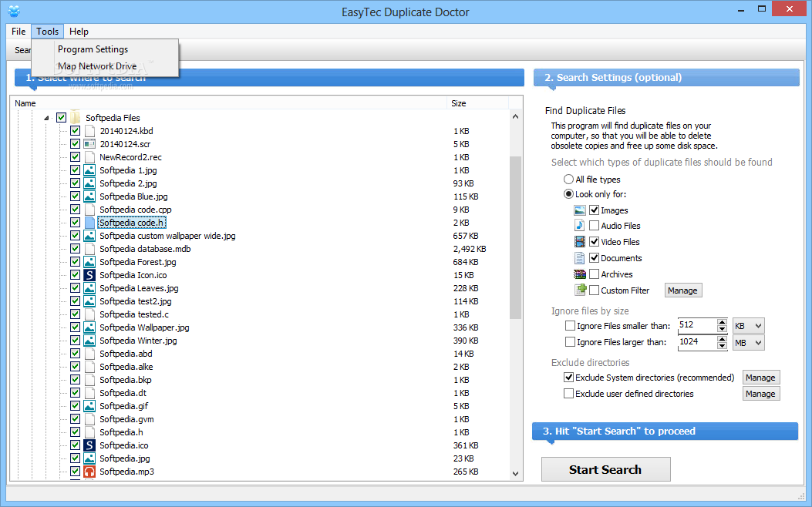Toggle Exclude System directories checkbox
The height and width of the screenshot is (507, 812).
[568, 377]
